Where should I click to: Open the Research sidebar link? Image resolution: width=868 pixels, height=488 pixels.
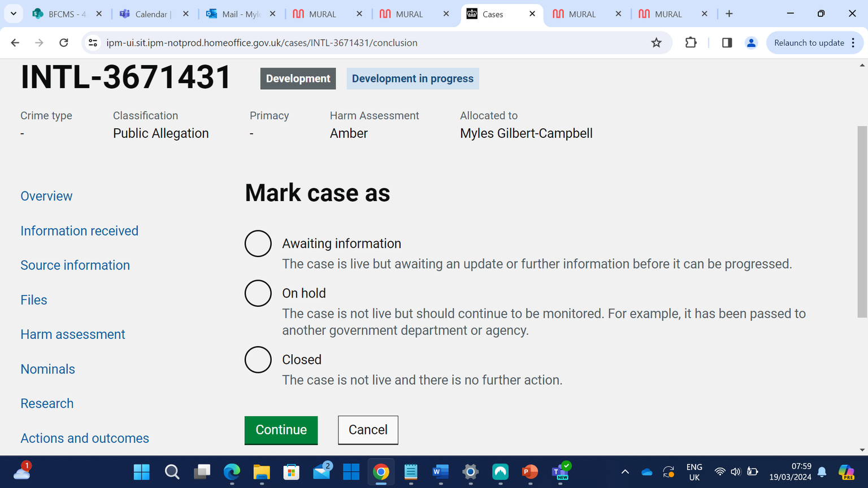tap(47, 403)
